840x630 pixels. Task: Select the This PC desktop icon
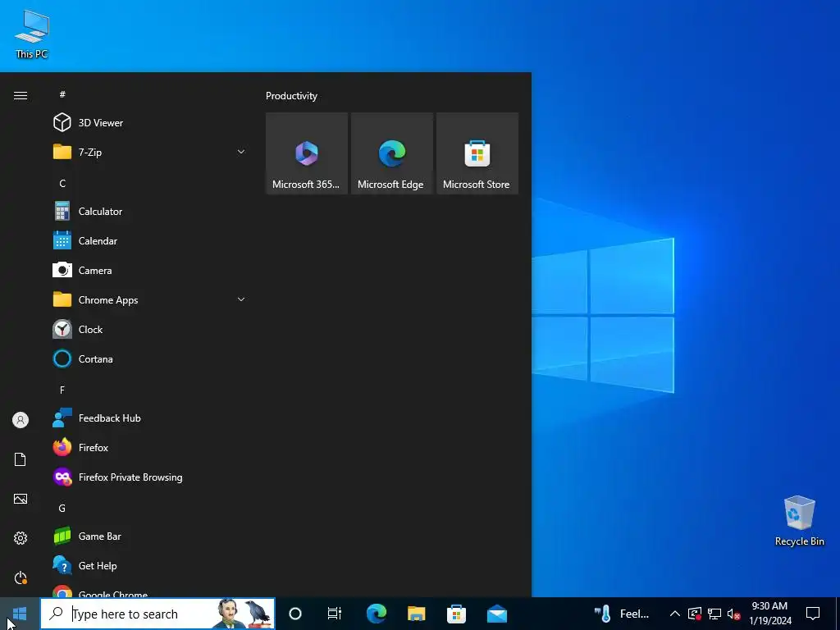(x=32, y=33)
